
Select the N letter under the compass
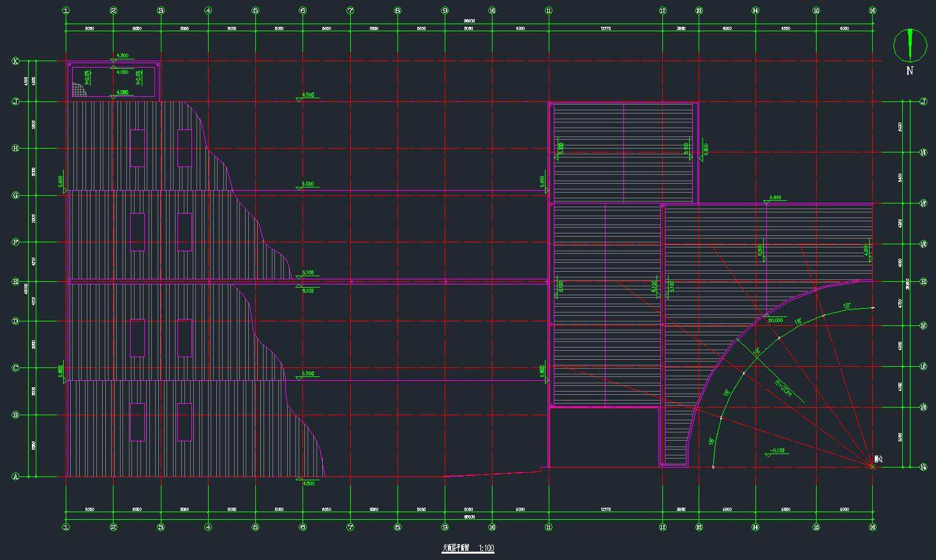[x=910, y=71]
